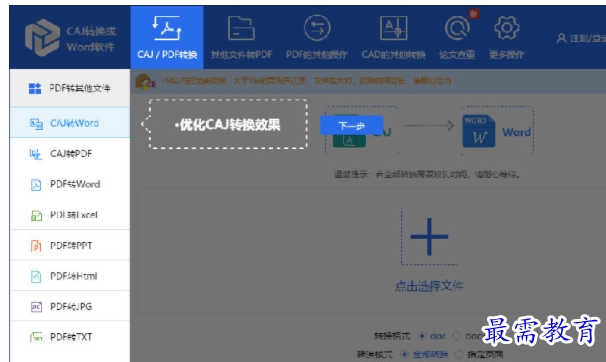This screenshot has height=362, width=606.
Task: Click the paper check @ icon
Action: click(x=457, y=28)
